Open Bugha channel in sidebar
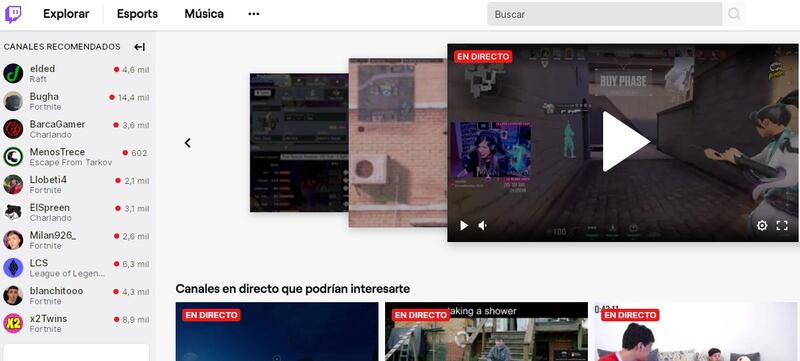Image resolution: width=800 pixels, height=361 pixels. [77, 101]
